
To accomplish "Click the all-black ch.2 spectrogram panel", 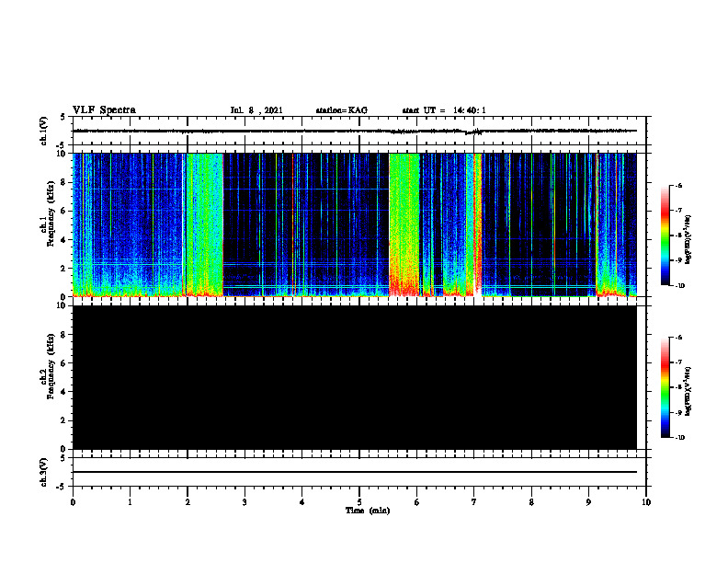I will pyautogui.click(x=355, y=377).
